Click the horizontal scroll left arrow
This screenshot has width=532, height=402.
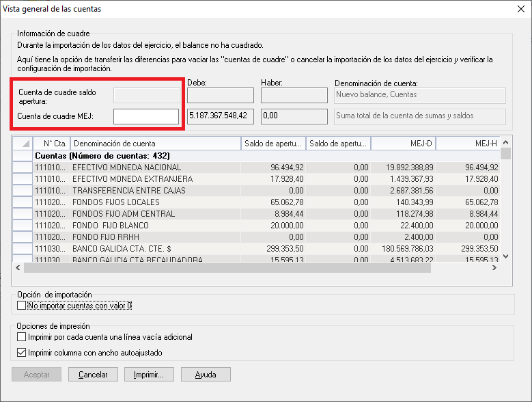[x=18, y=267]
